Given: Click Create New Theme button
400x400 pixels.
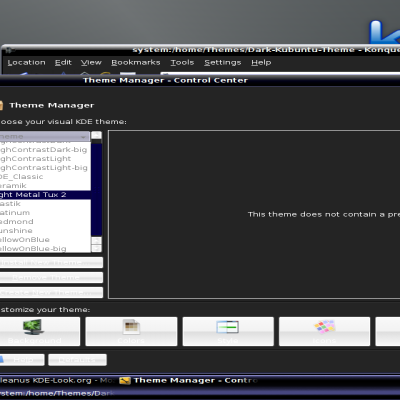Looking at the screenshot, I should 51,293.
